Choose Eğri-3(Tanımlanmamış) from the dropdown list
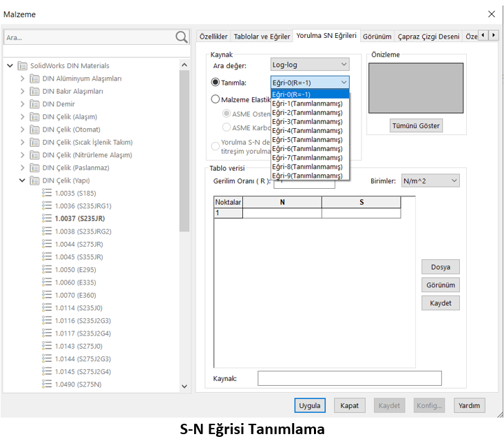 [x=307, y=121]
